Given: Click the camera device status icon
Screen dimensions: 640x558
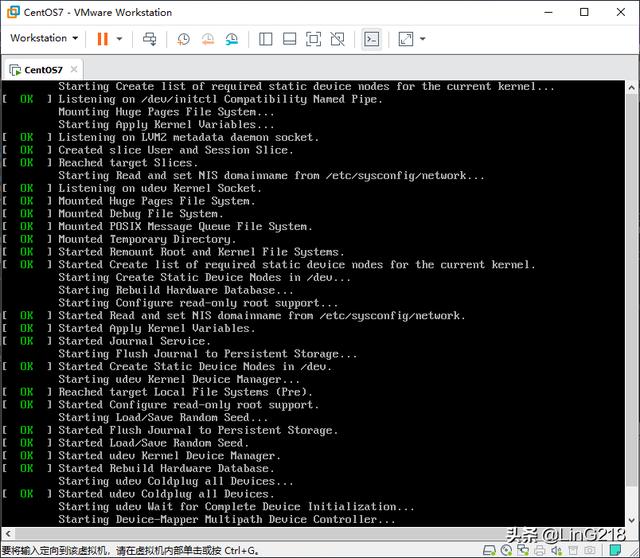Looking at the screenshot, I should [x=589, y=550].
